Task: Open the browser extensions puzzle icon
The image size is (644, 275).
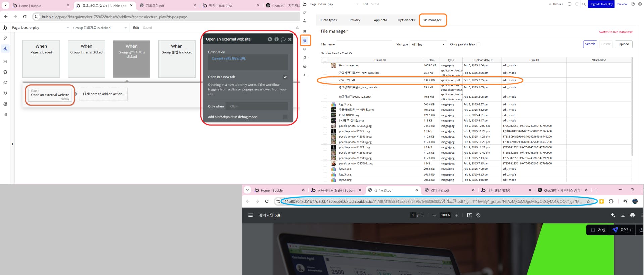Action: pyautogui.click(x=611, y=201)
